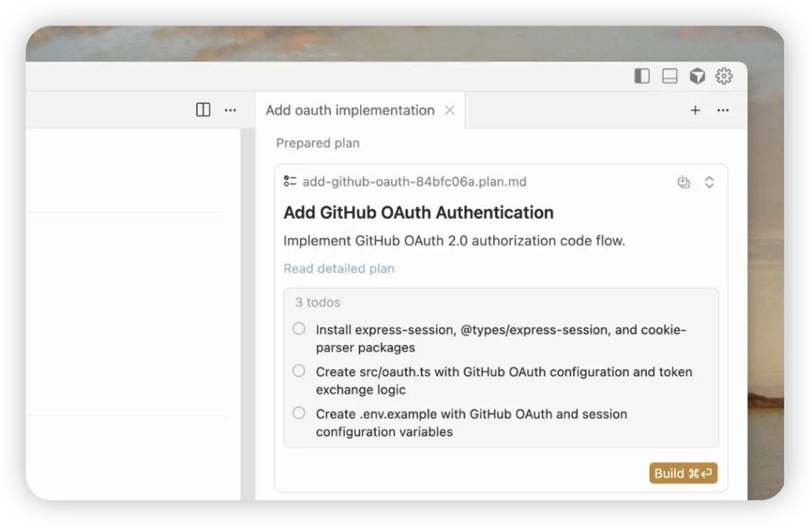Open the Read detailed plan link

(338, 269)
